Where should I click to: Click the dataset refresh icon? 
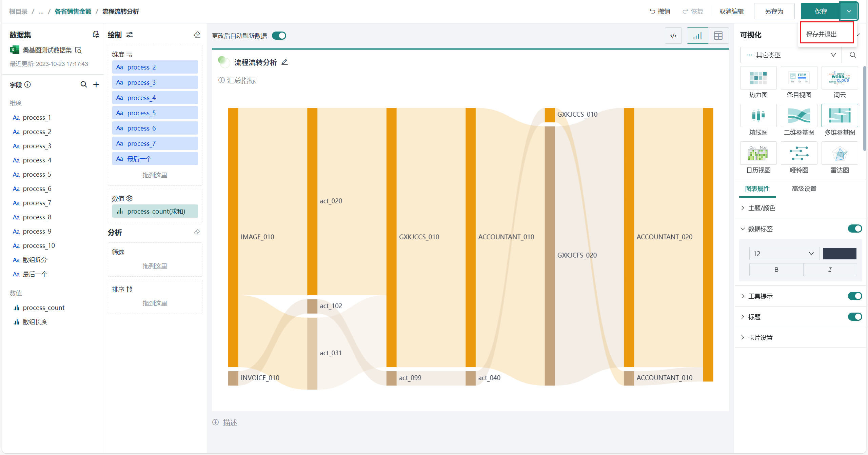[96, 35]
